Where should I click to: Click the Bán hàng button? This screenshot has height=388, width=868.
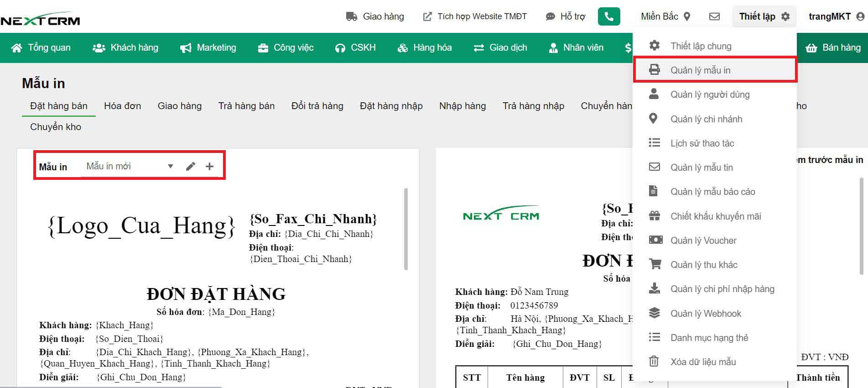(833, 48)
